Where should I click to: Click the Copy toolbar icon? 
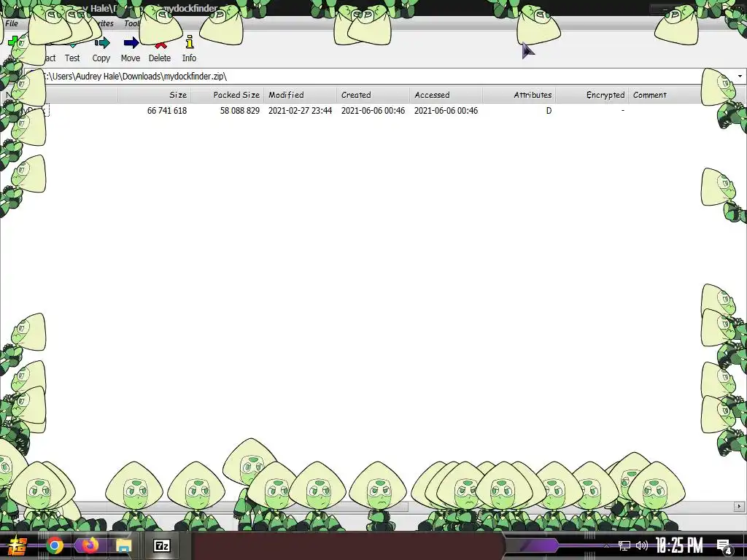point(101,43)
